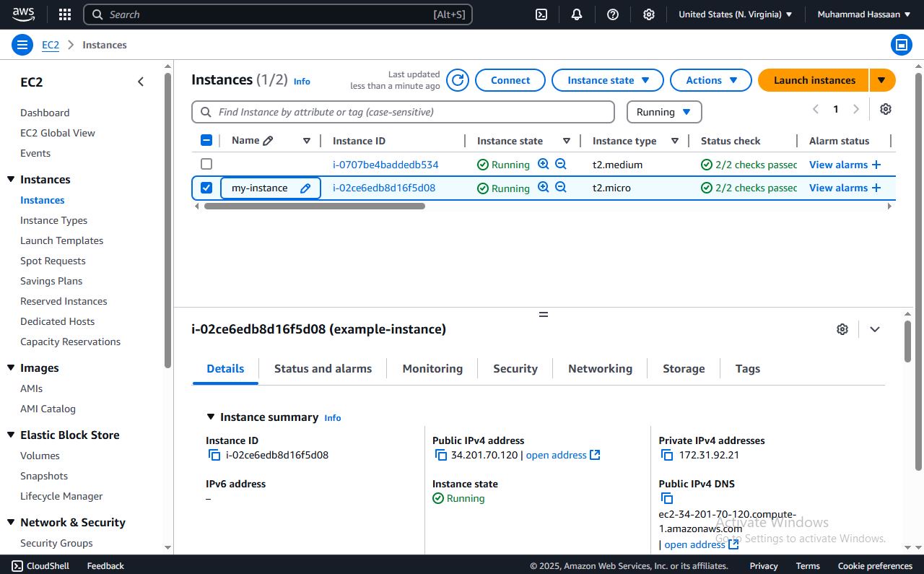The height and width of the screenshot is (574, 924).
Task: Copy the Instance ID value icon
Action: point(214,455)
